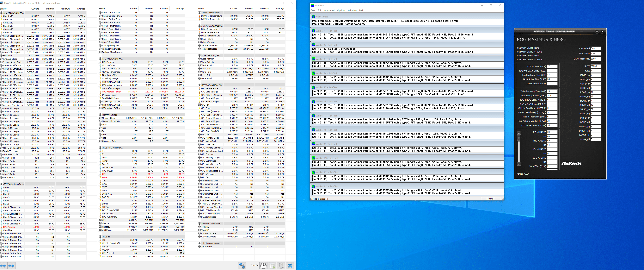Select the red CPU Package Power row
Screen dimensions: 644x270
pos(142,92)
